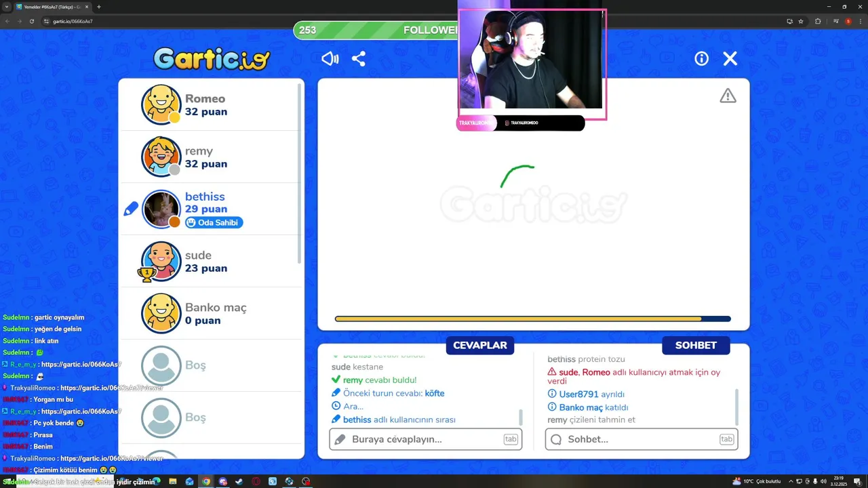The image size is (868, 488).
Task: Click the pencil icon in answer field
Action: (340, 439)
